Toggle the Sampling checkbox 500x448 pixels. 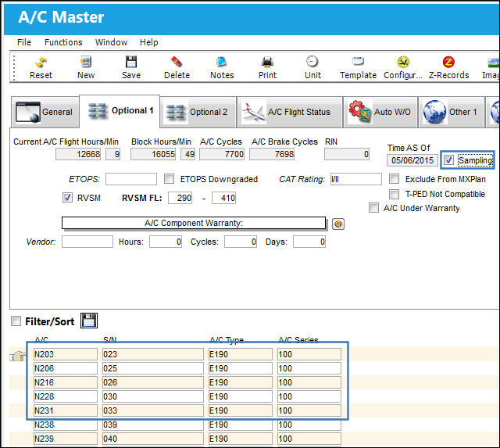pos(448,159)
